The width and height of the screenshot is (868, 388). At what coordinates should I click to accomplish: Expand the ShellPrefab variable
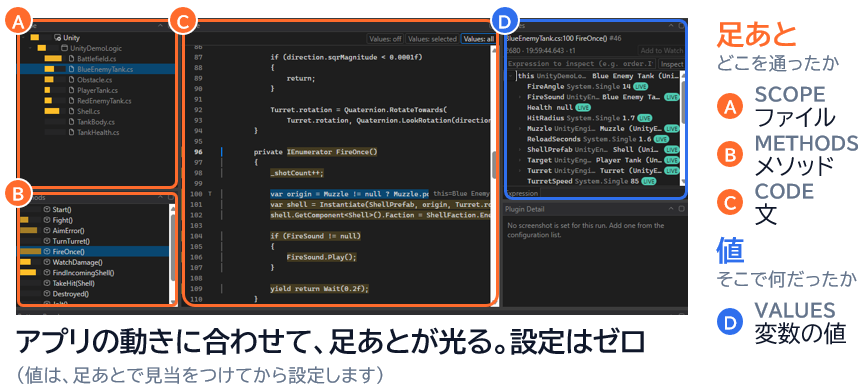[x=520, y=149]
